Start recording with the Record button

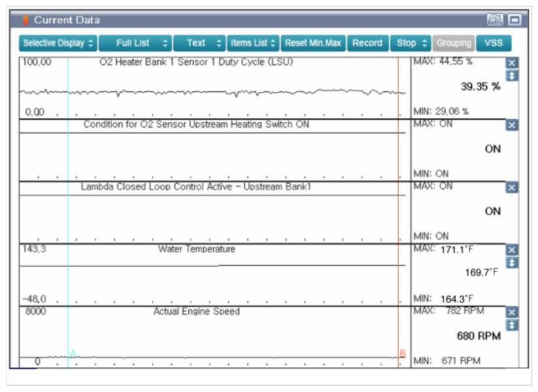367,43
